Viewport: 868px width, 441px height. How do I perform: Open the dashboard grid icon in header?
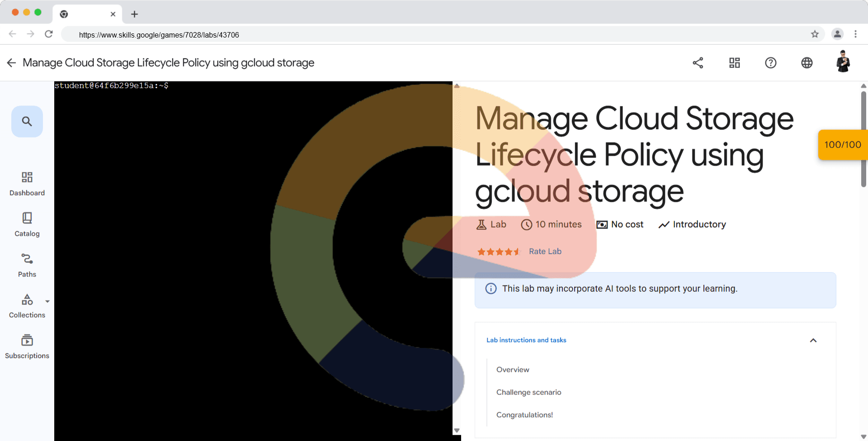[x=735, y=63]
